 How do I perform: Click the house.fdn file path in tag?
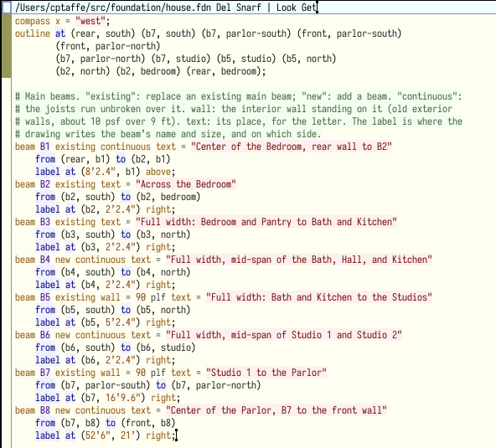pyautogui.click(x=113, y=8)
